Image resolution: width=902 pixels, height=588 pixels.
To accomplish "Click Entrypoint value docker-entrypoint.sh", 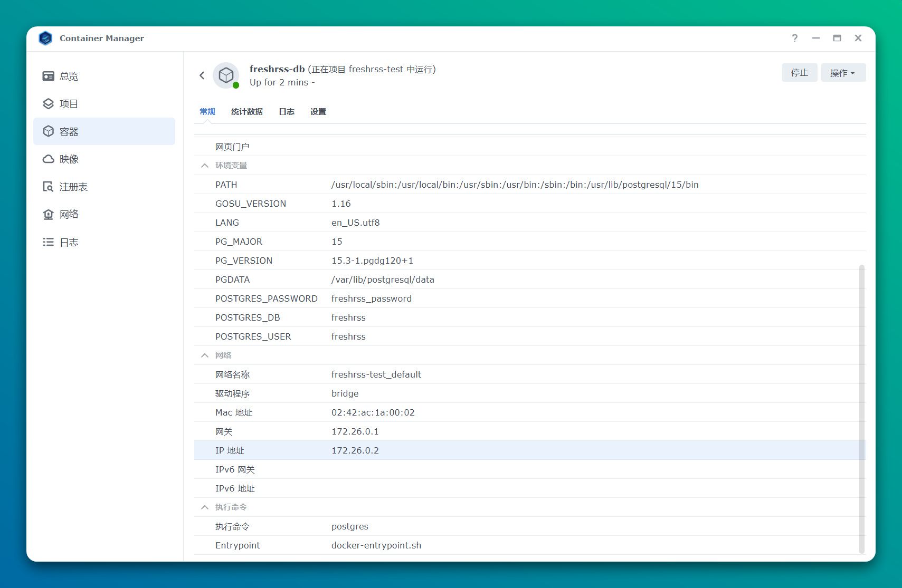I will (x=376, y=545).
